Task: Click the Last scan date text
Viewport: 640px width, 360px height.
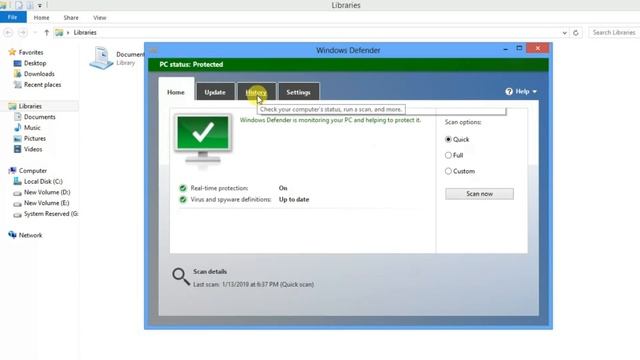Action: [x=253, y=284]
